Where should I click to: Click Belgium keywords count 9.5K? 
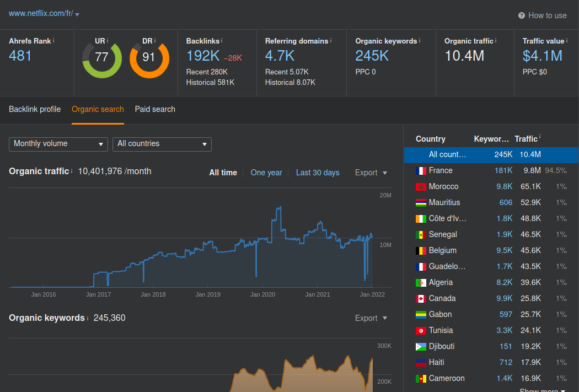(x=504, y=250)
